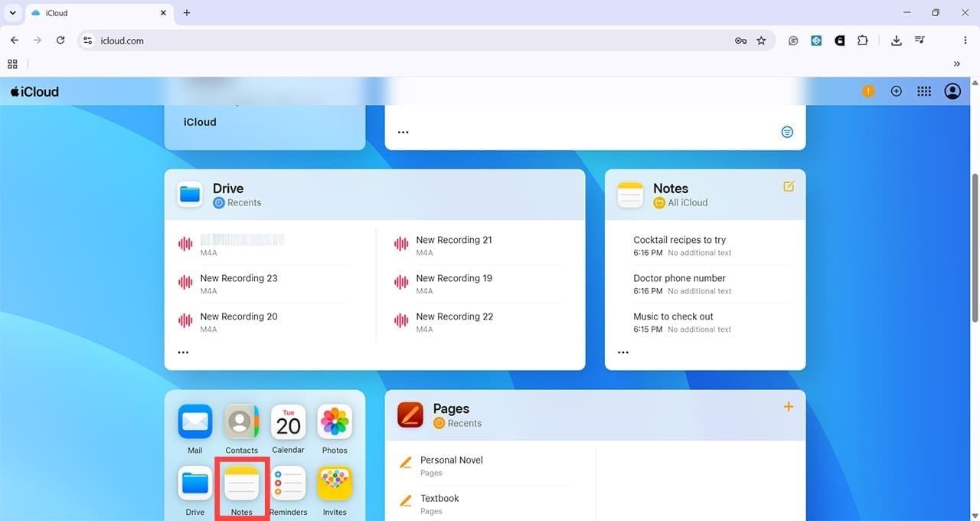Click the iCloud label in top-left tile
Screen dimensions: 980x521
point(200,122)
